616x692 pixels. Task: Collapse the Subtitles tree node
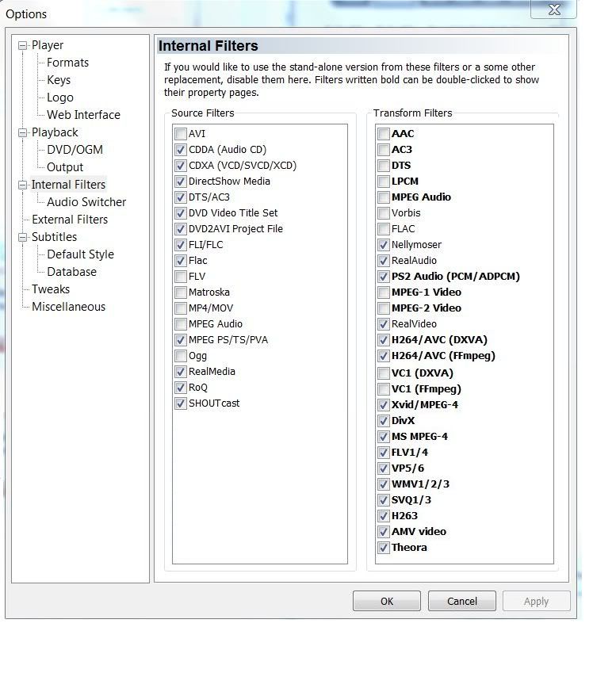click(23, 238)
